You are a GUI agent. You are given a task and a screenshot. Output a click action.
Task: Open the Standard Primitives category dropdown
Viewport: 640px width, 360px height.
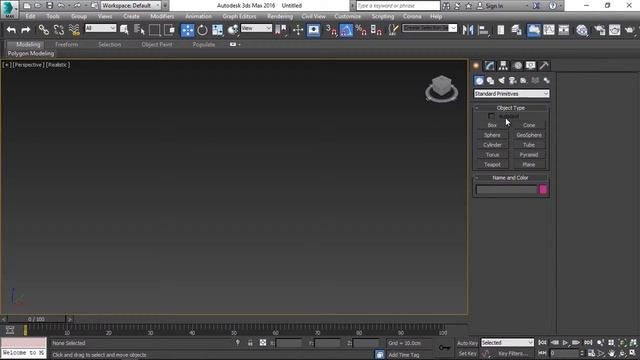pos(511,94)
